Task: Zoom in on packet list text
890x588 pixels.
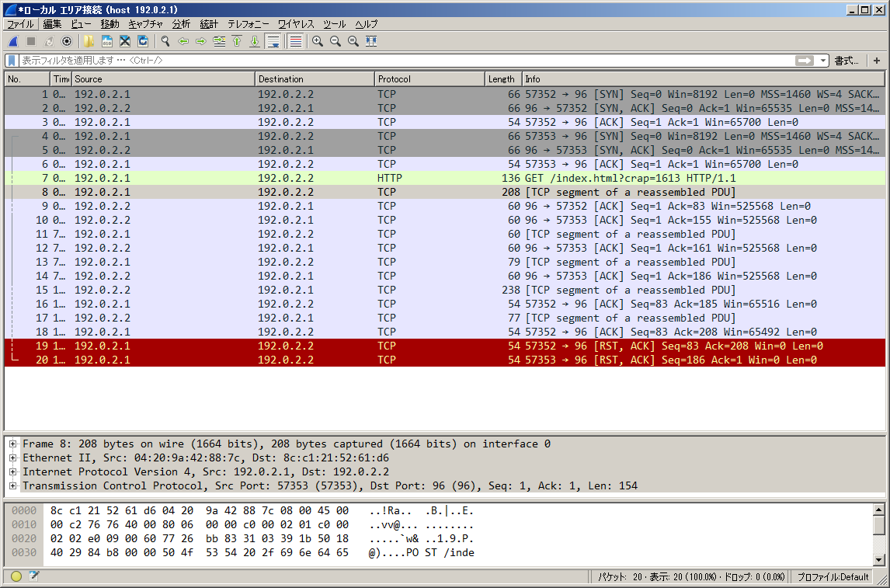Action: tap(317, 40)
